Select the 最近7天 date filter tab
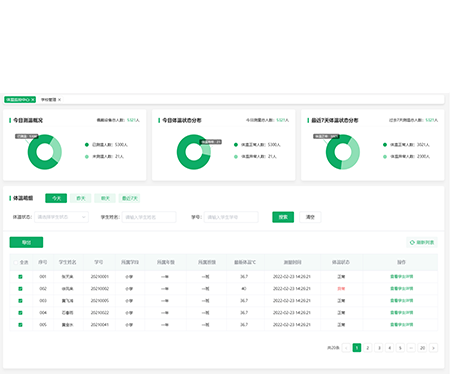Viewport: 450px width, 374px height. [129, 198]
